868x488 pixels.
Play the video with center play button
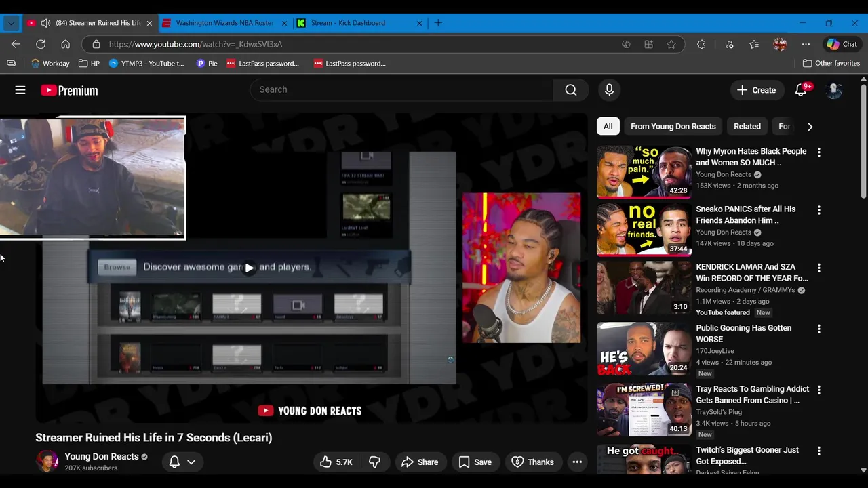250,268
